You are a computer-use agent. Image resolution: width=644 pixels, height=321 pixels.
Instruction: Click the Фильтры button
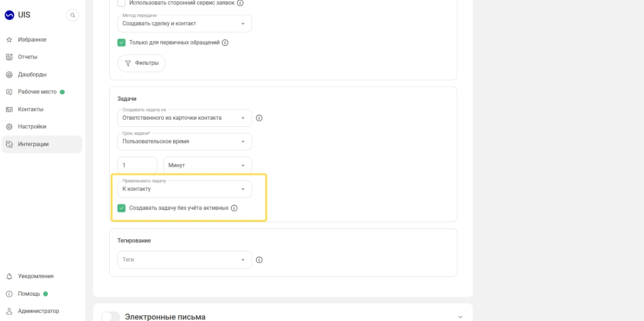pos(141,63)
